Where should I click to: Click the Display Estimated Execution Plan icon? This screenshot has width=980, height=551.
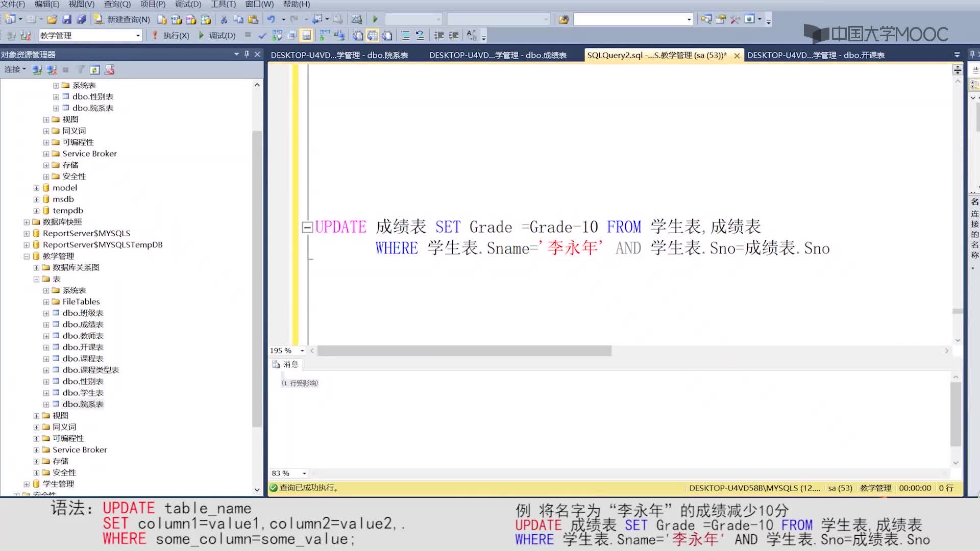coord(277,35)
